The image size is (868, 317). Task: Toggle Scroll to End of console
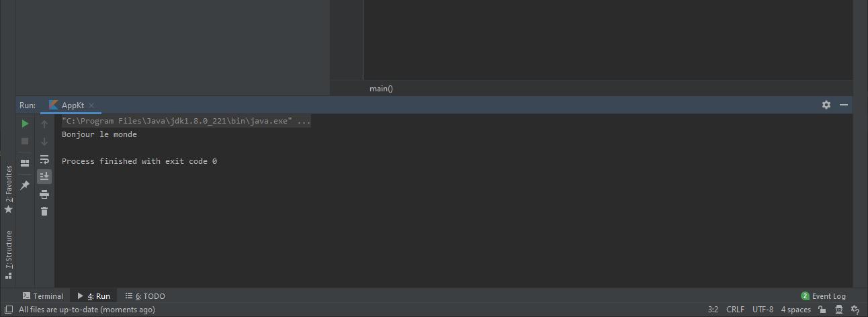[x=44, y=177]
